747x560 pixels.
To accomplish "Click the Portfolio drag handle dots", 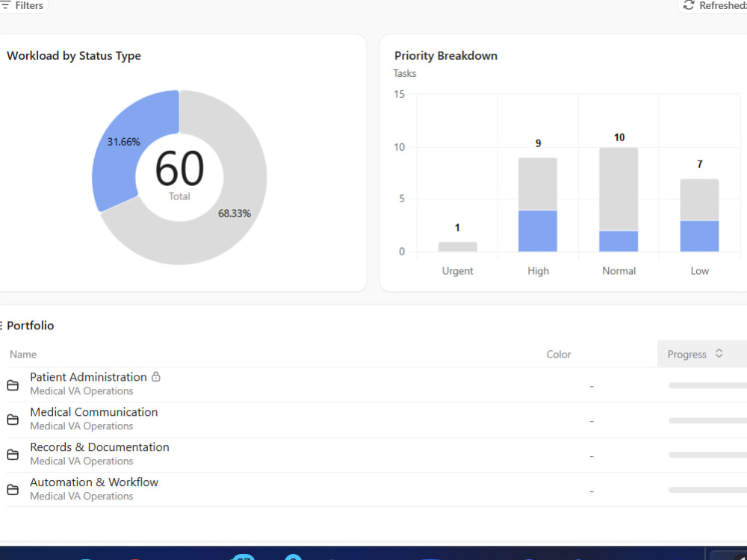I will (x=1, y=326).
